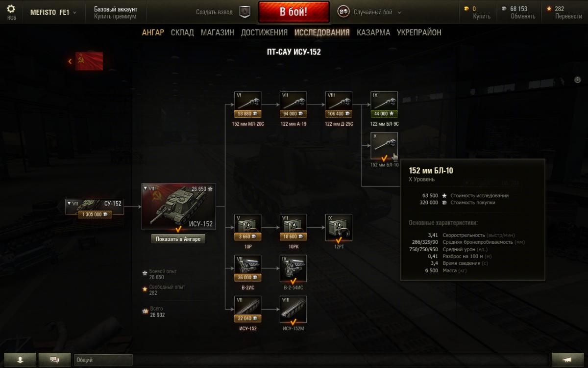Open the КАЗАРМА tab

[x=373, y=32]
